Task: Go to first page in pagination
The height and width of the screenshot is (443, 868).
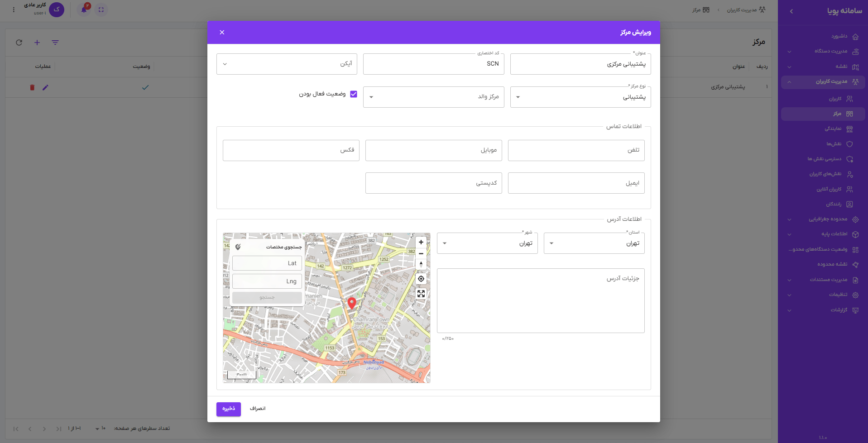Action: [16, 429]
